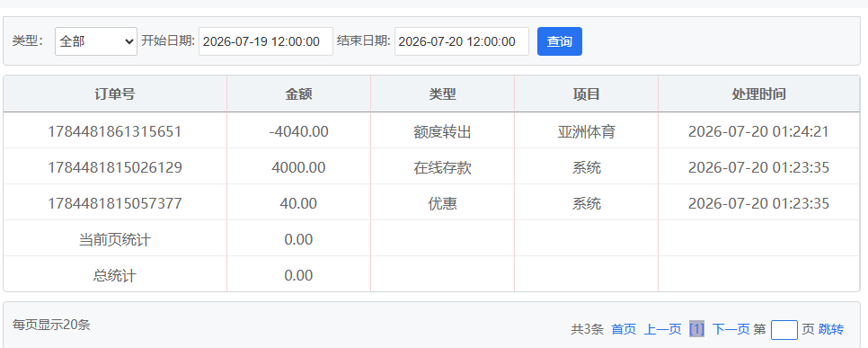Click timestamp in the 优惠 row
Viewport: 868px width, 348px height.
758,203
